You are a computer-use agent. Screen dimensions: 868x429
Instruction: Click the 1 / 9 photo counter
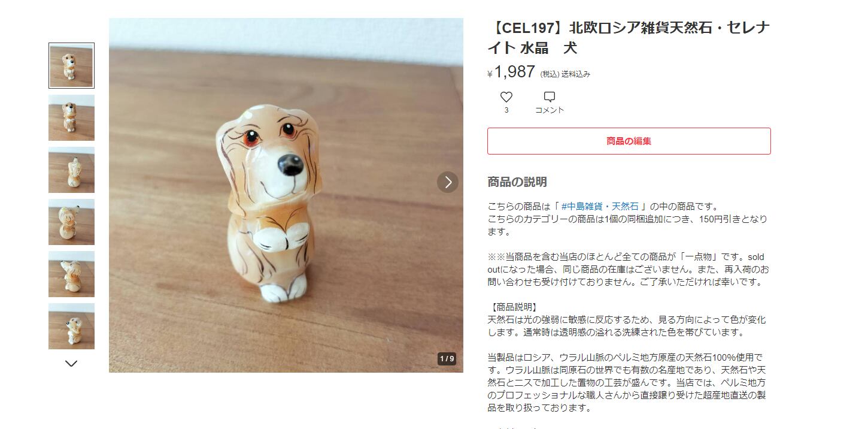[447, 359]
